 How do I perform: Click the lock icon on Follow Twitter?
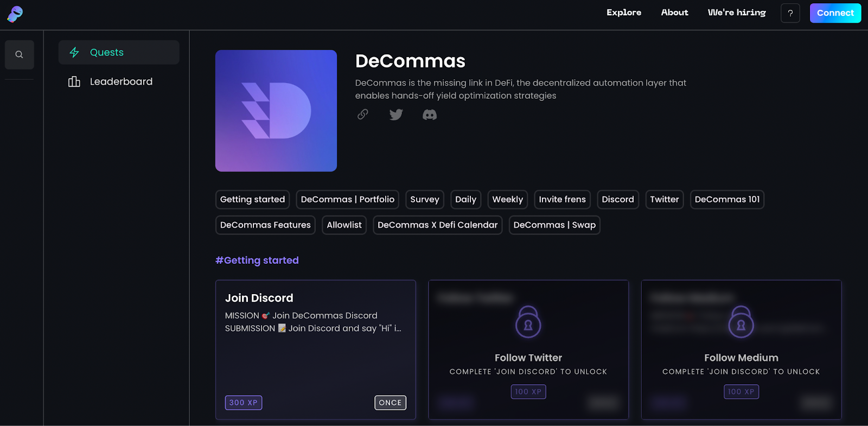[x=528, y=322]
